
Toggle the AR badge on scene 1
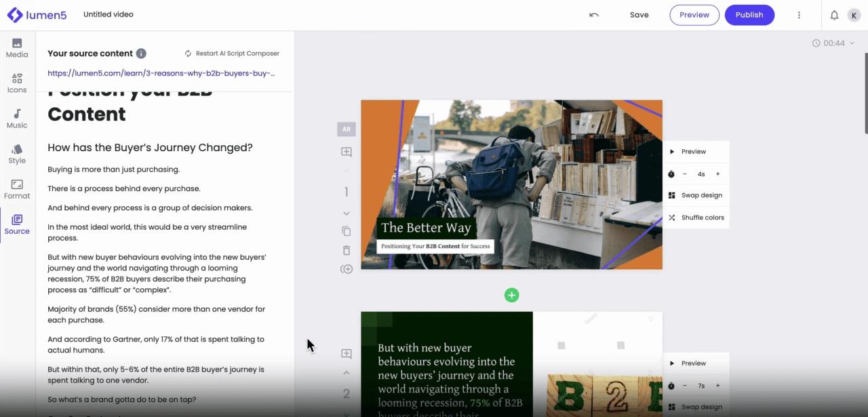pos(347,129)
